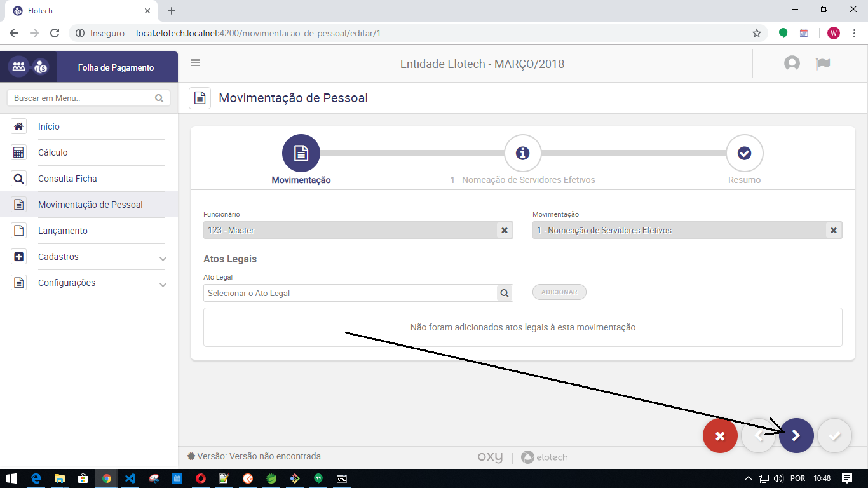868x488 pixels.
Task: Click the people group icon in sidebar header
Action: coord(18,67)
